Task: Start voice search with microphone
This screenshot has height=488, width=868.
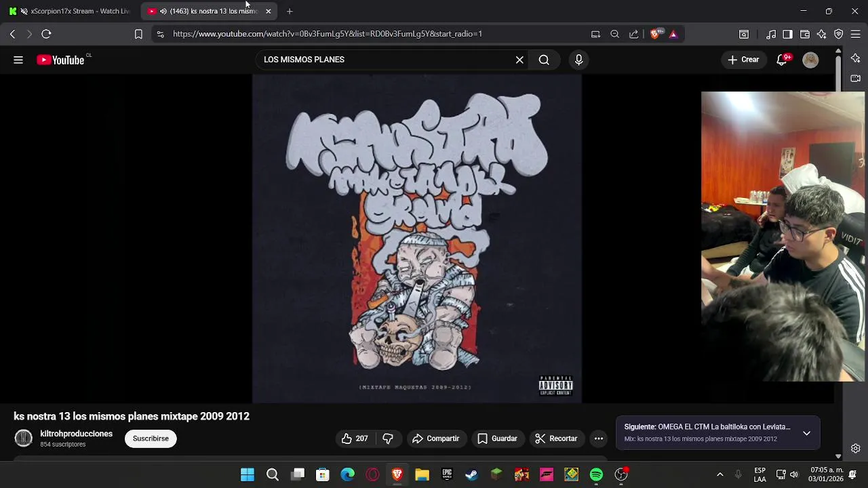Action: point(578,60)
